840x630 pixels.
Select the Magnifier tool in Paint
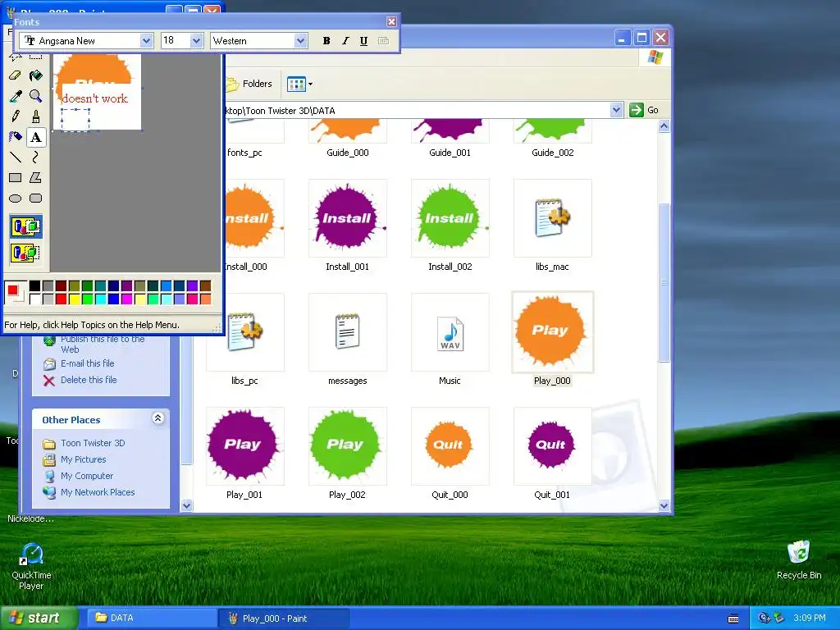click(36, 97)
